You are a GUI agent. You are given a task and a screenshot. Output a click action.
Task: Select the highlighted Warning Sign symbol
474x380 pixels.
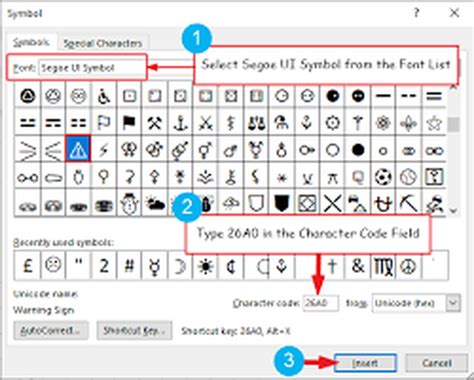pos(78,150)
